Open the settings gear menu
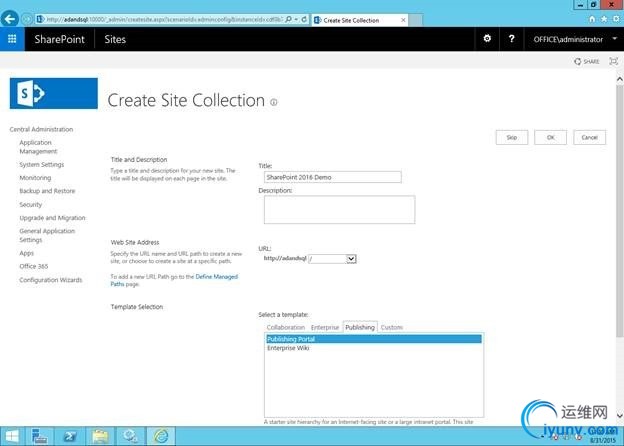This screenshot has width=624, height=446. [x=487, y=39]
